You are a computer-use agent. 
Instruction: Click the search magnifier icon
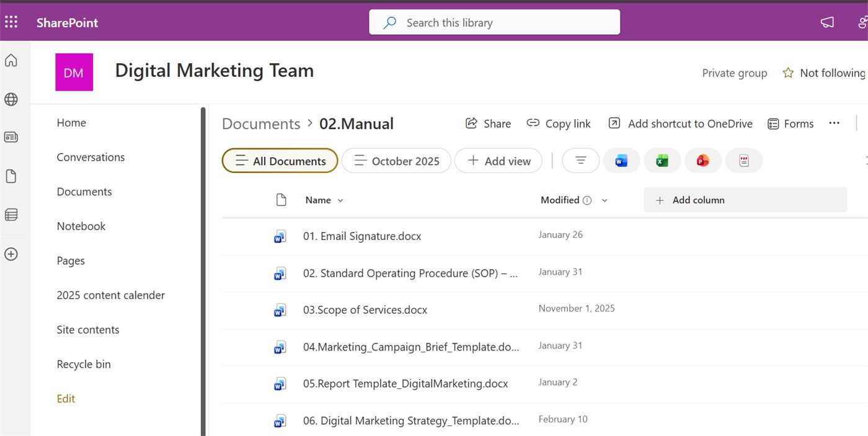pyautogui.click(x=390, y=23)
